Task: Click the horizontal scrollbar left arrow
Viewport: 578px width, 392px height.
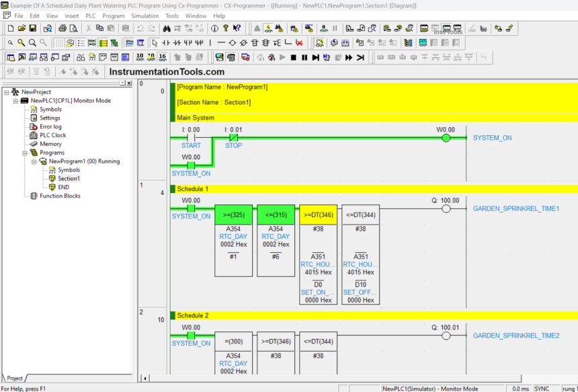Action: pos(145,379)
